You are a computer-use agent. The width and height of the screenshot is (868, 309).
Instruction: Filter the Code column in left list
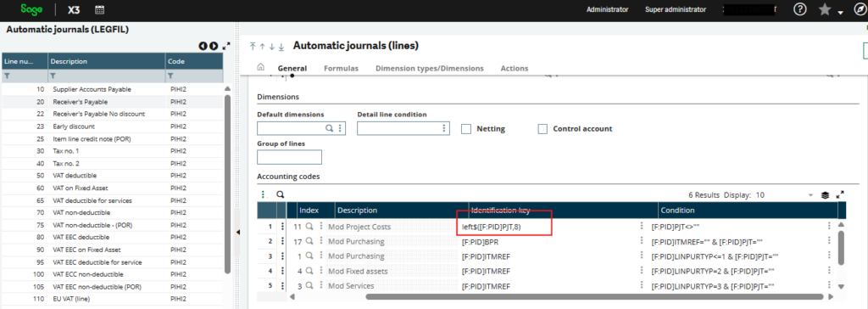(x=171, y=76)
